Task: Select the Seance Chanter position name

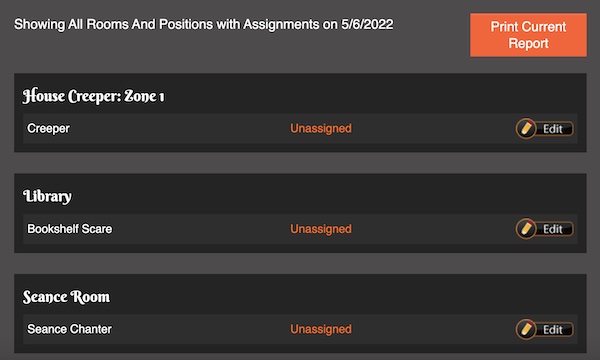Action: tap(69, 329)
